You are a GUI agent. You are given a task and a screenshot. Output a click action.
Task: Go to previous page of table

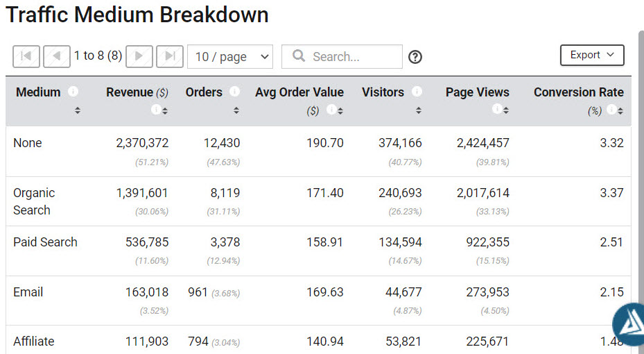point(57,56)
